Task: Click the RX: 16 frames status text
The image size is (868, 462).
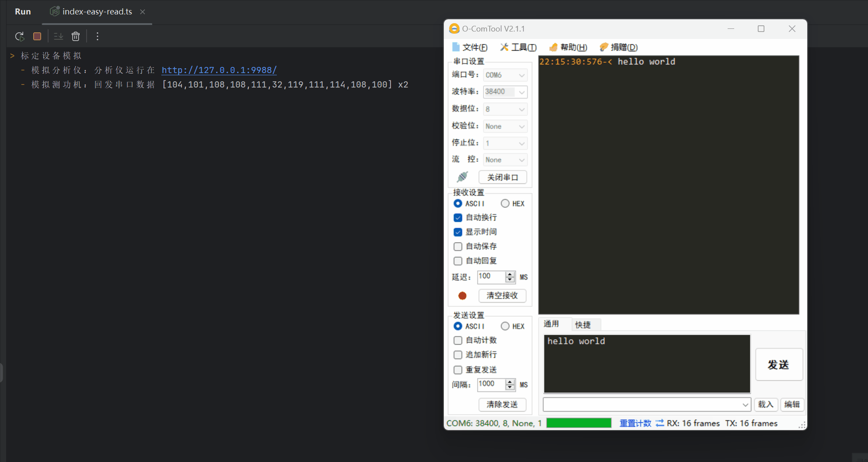Action: [x=693, y=423]
